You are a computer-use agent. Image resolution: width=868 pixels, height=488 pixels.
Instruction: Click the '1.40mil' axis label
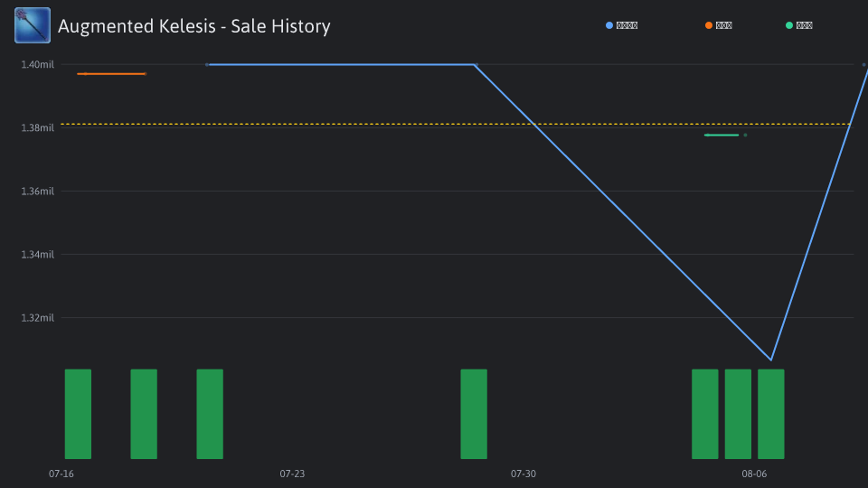[x=38, y=65]
